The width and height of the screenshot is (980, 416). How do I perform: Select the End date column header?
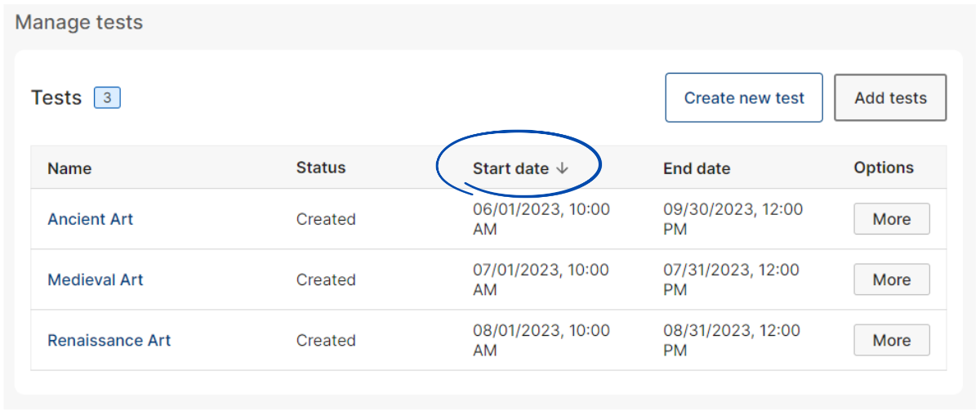[697, 168]
